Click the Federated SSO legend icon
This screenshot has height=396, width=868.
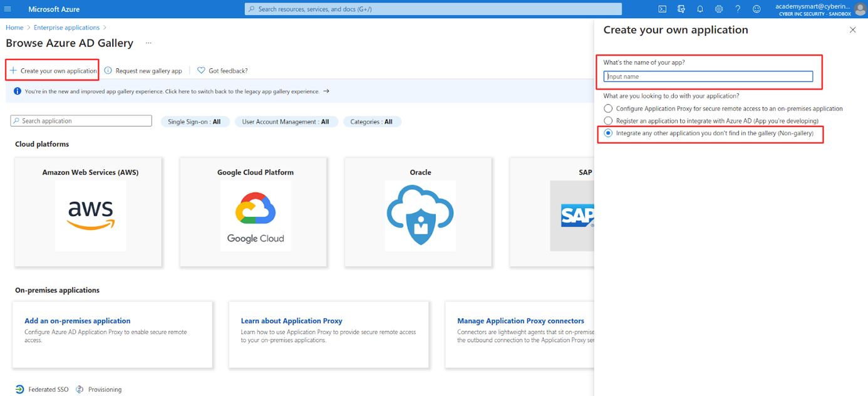[19, 390]
